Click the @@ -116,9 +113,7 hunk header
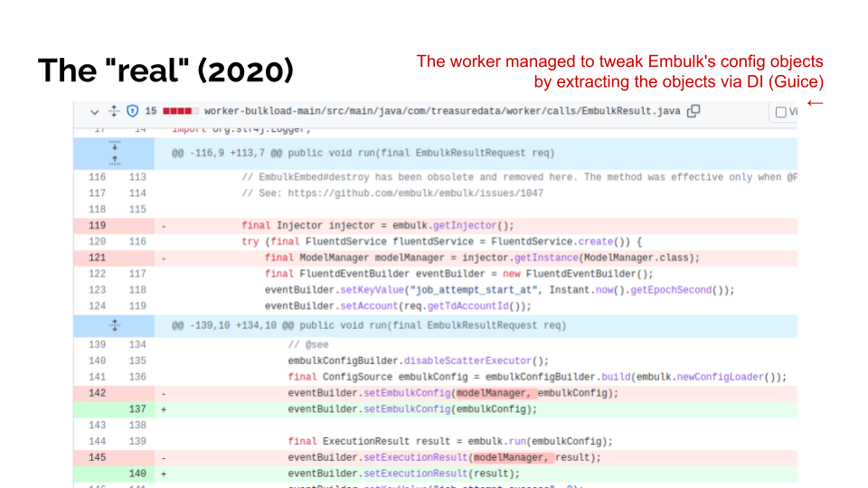Image resolution: width=868 pixels, height=488 pixels. (363, 153)
